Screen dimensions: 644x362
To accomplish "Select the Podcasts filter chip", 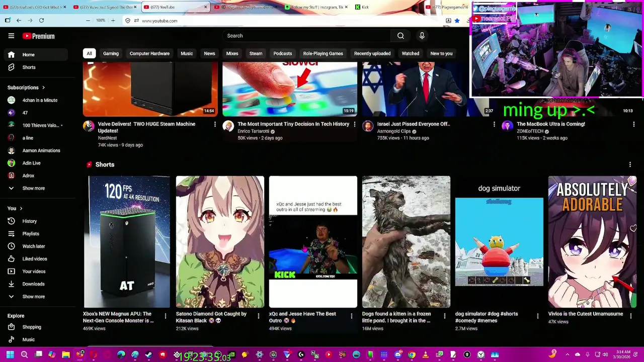I will coord(283,53).
